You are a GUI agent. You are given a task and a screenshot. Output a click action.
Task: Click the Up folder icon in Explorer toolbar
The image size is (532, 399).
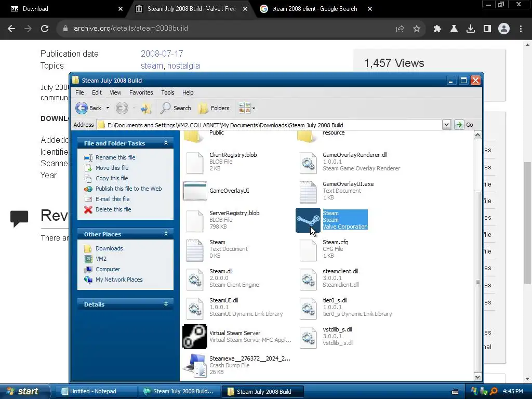pyautogui.click(x=146, y=108)
